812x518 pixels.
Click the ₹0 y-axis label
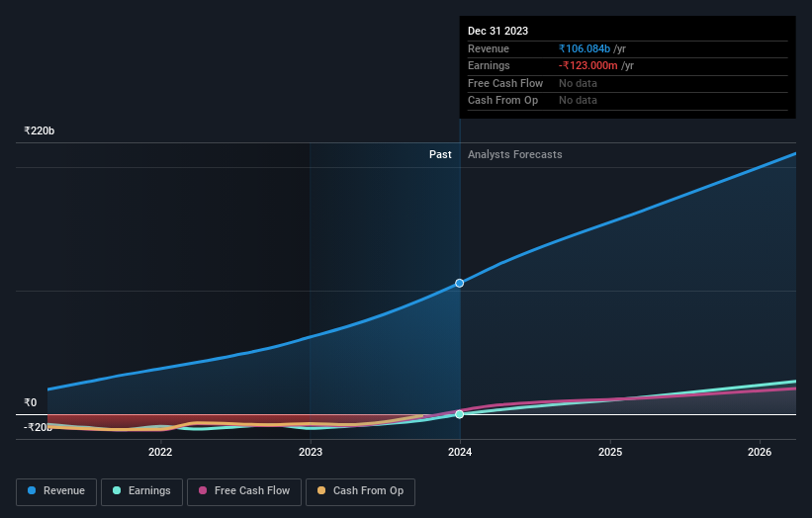click(x=30, y=402)
